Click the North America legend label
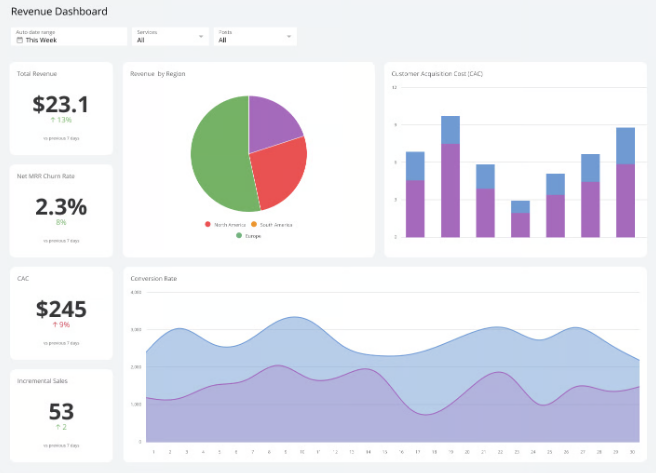The width and height of the screenshot is (656, 473). 230,225
